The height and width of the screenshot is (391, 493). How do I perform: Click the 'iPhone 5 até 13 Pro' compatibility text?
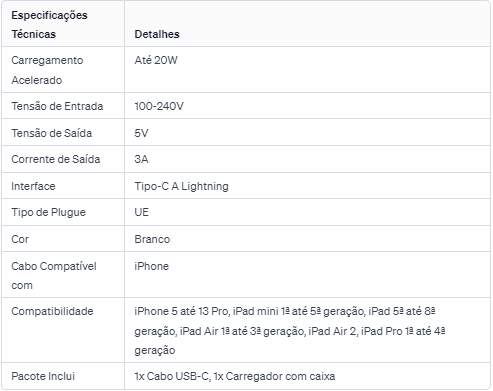(x=181, y=311)
